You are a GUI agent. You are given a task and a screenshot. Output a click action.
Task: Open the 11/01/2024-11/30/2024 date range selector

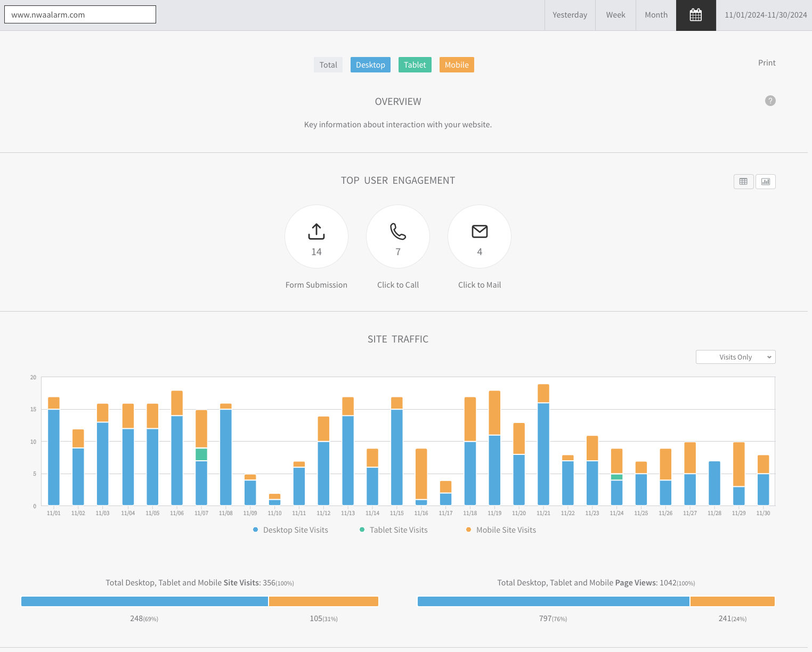click(x=765, y=15)
